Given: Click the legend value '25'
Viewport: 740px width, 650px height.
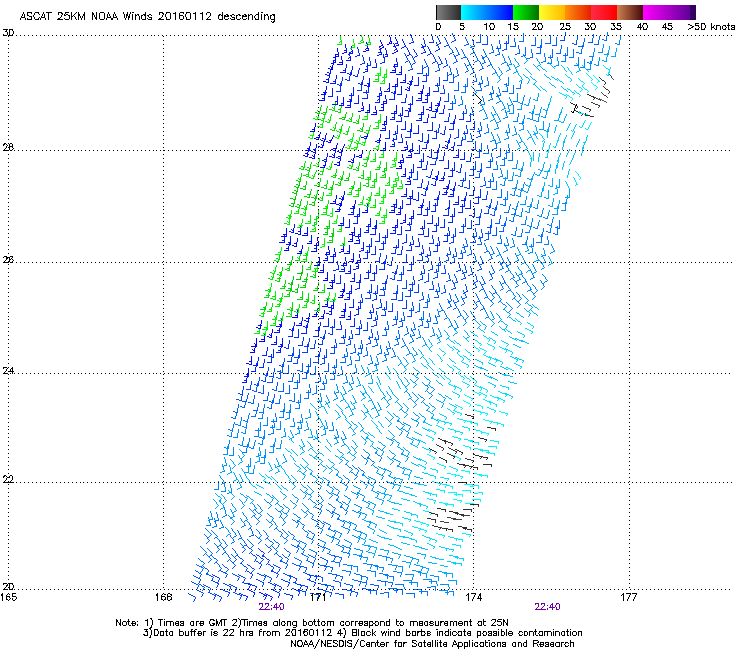Looking at the screenshot, I should (x=565, y=27).
